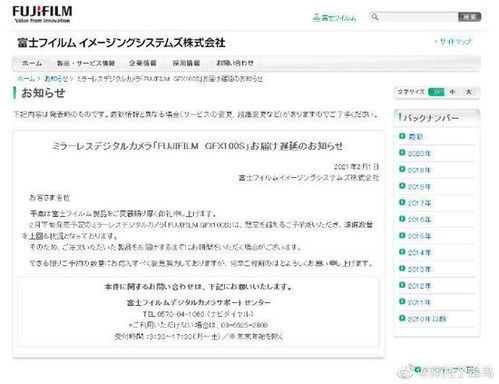Viewport: 499px width, 384px height.
Task: Click green arrow icon beside 2016年
Action: point(402,219)
